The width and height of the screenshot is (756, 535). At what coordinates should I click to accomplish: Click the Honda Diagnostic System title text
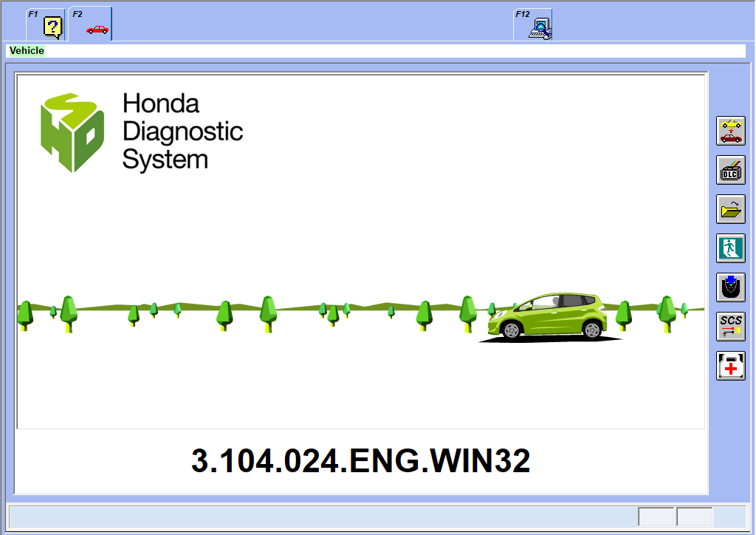click(183, 132)
